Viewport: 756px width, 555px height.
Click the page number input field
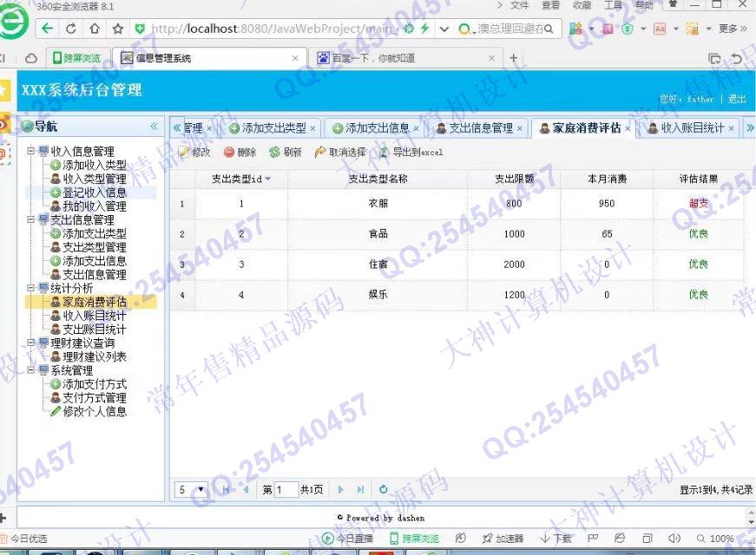tap(286, 489)
